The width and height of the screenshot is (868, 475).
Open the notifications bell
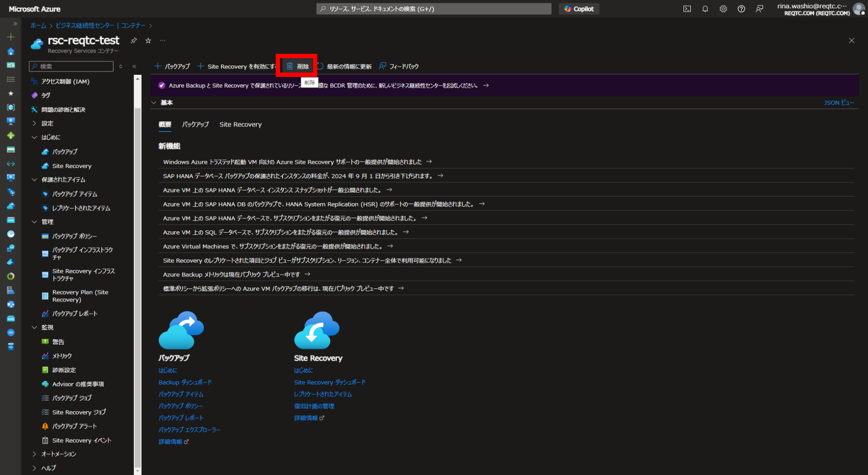705,9
